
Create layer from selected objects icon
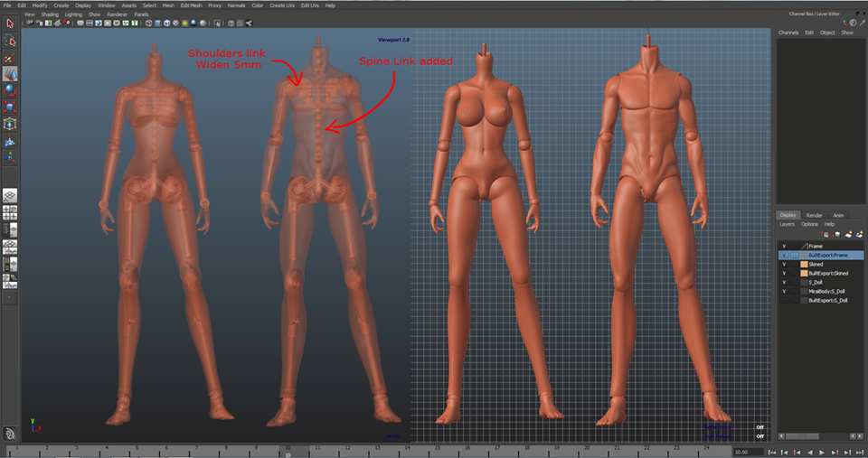pos(859,235)
